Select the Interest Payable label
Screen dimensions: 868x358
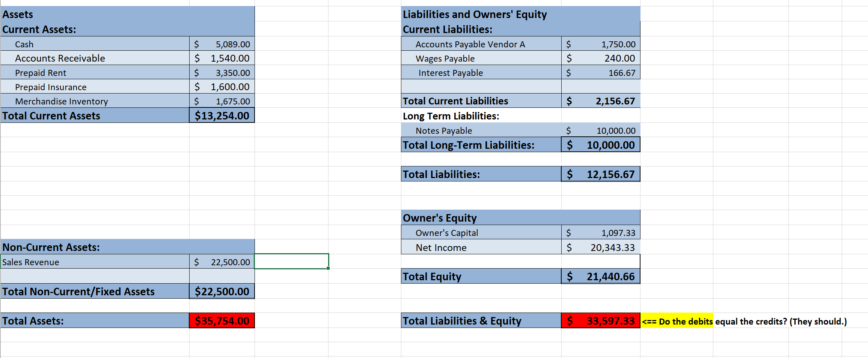[481, 72]
